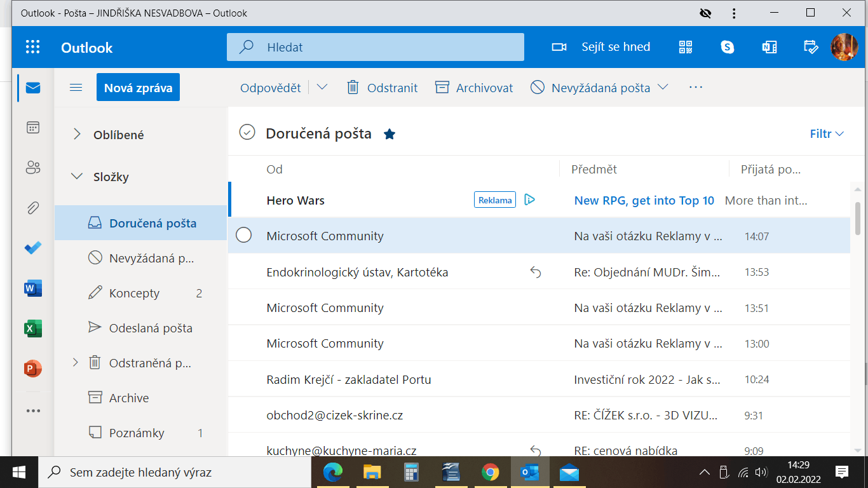Open the title bar three-dot menu
868x488 pixels.
[735, 13]
